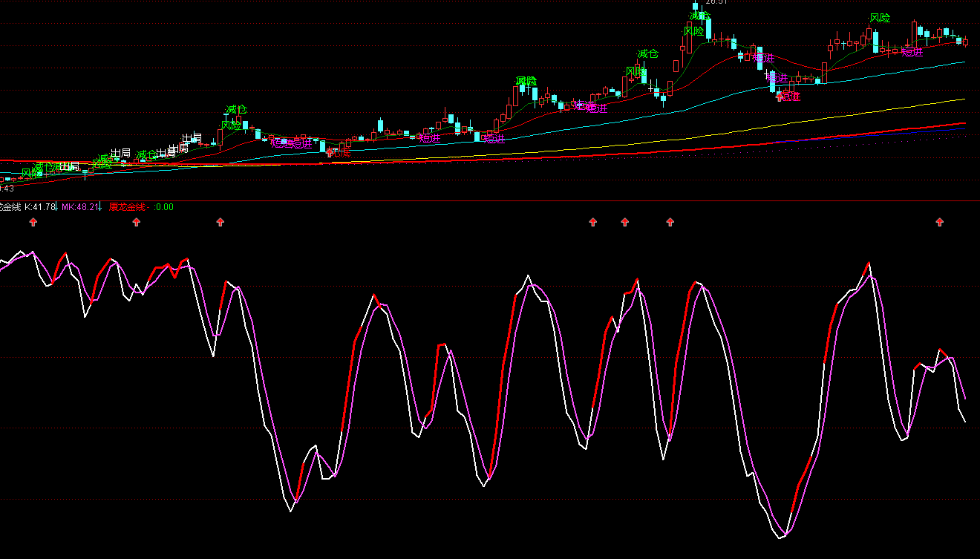Select the second red arrow from the right

click(x=670, y=221)
